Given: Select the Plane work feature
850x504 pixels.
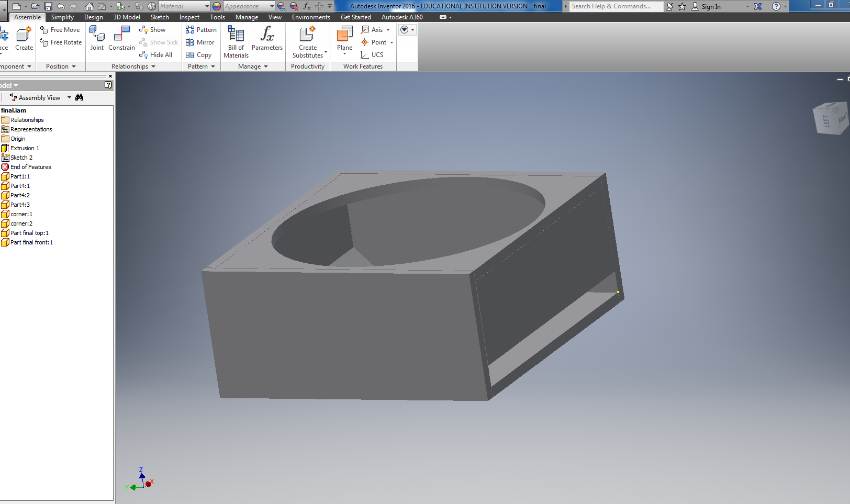Looking at the screenshot, I should click(x=344, y=38).
